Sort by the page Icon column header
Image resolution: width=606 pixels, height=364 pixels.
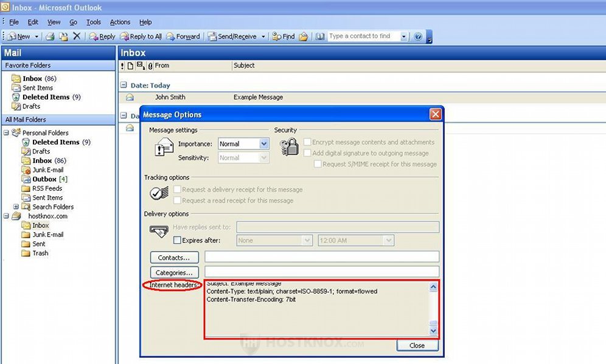(131, 66)
